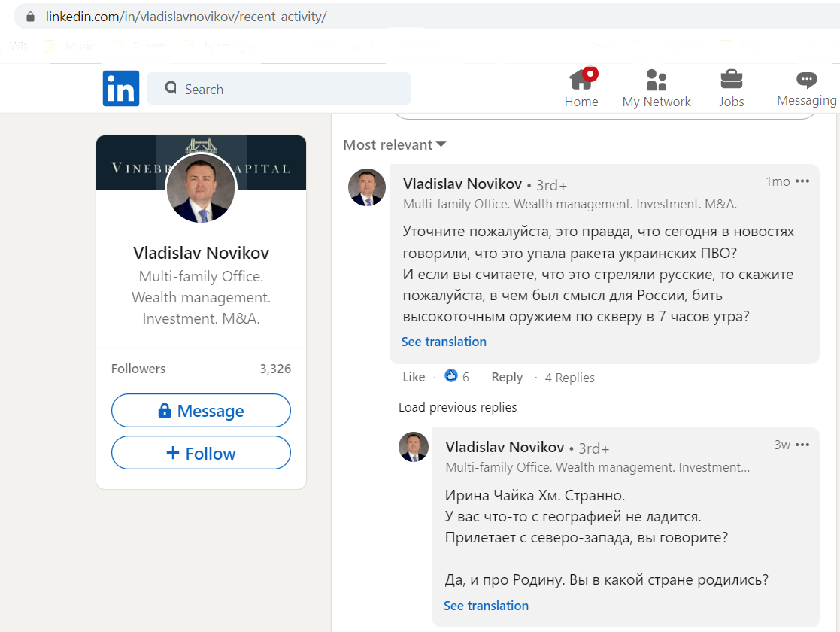See translation of the first comment
Image resolution: width=840 pixels, height=632 pixels.
pyautogui.click(x=444, y=342)
